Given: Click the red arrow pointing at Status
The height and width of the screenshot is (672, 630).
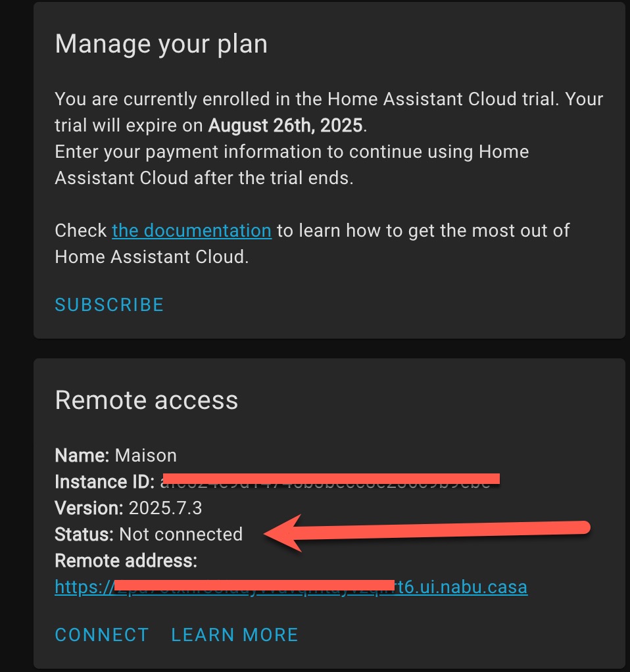Looking at the screenshot, I should pos(426,533).
